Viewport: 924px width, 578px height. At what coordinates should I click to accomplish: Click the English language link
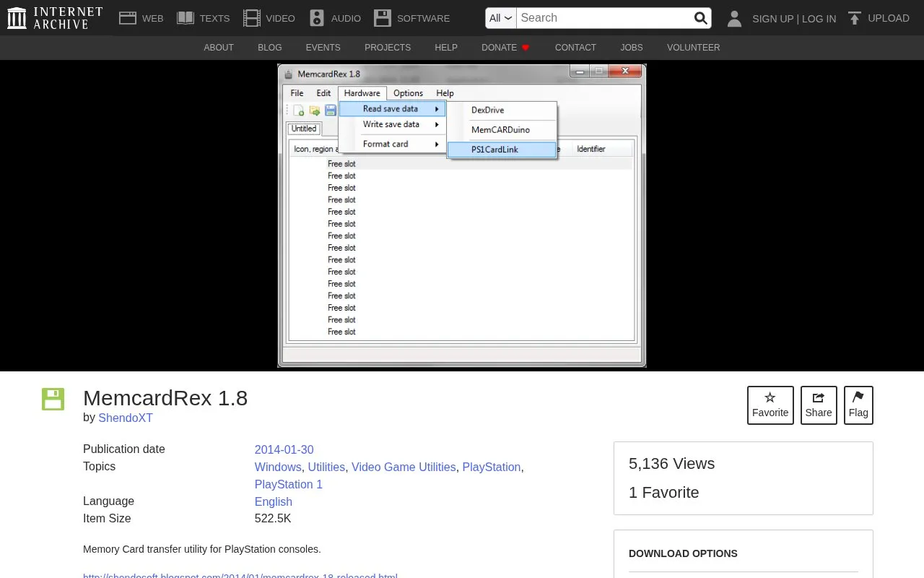click(x=274, y=501)
